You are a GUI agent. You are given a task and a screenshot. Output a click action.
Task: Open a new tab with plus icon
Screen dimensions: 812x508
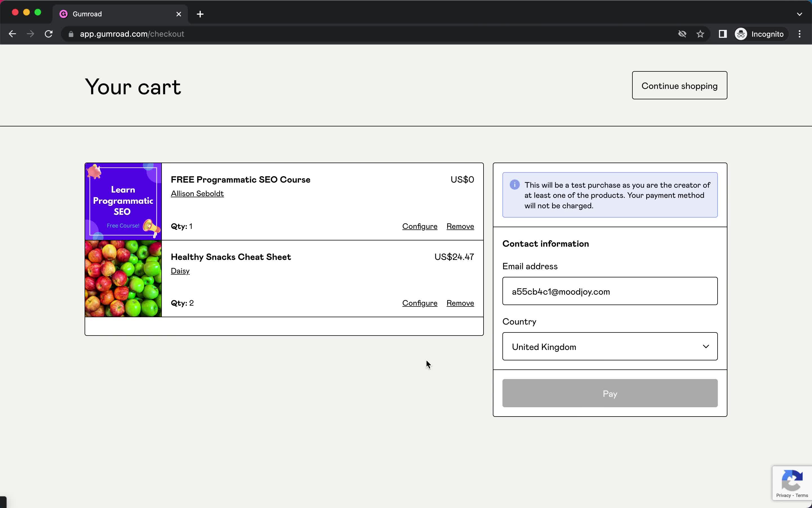click(200, 14)
